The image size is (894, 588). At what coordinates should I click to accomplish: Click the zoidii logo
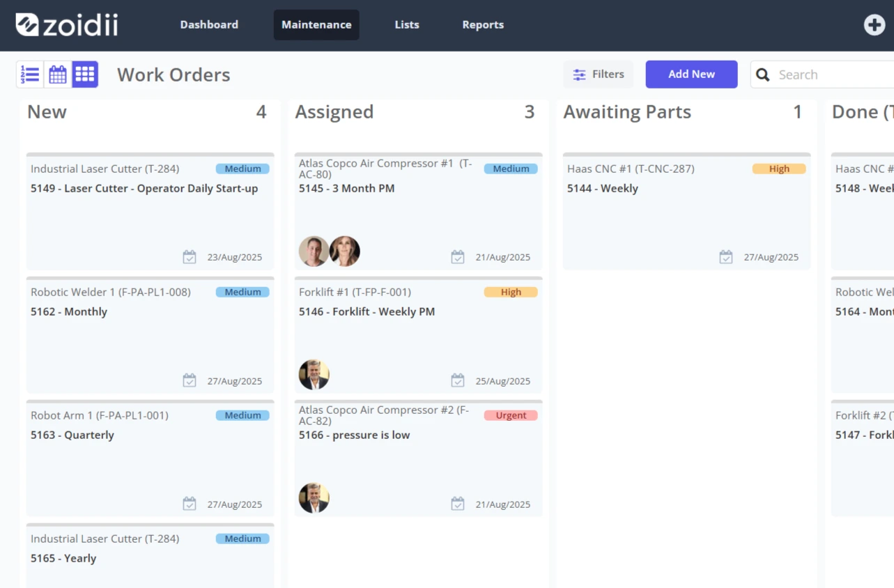click(x=67, y=25)
